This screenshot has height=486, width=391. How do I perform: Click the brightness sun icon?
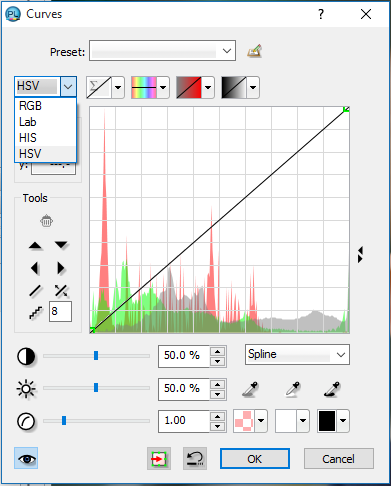[x=26, y=389]
